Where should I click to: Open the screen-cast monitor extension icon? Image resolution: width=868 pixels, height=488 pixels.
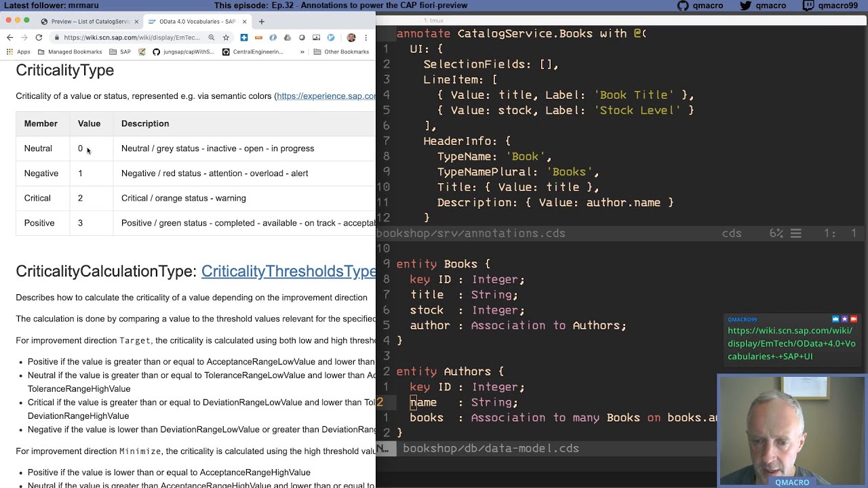coord(316,37)
